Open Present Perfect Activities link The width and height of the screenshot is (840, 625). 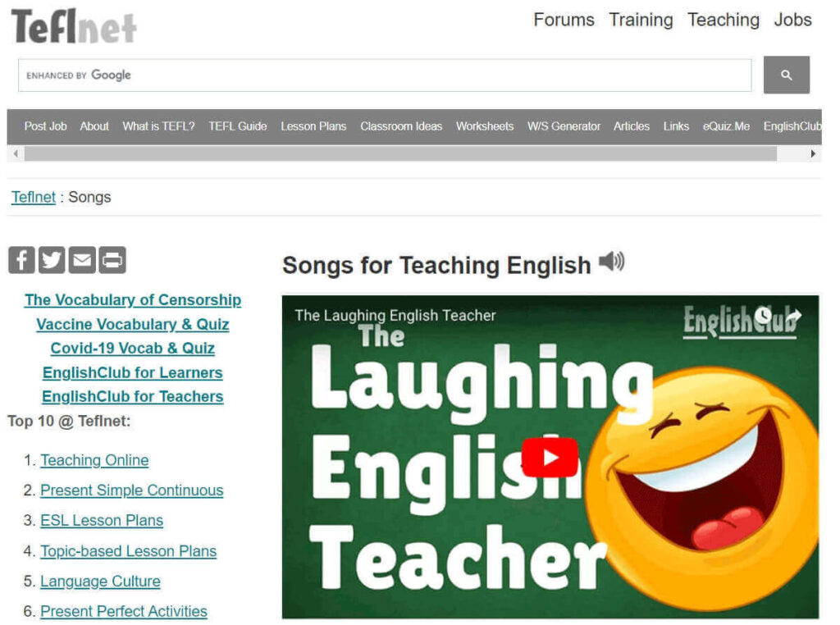click(x=124, y=611)
